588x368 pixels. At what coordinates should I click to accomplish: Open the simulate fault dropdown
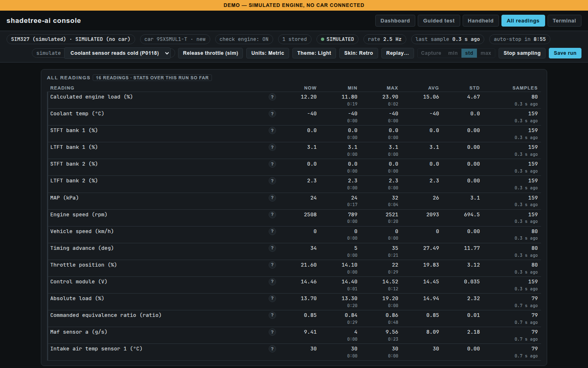click(x=118, y=53)
